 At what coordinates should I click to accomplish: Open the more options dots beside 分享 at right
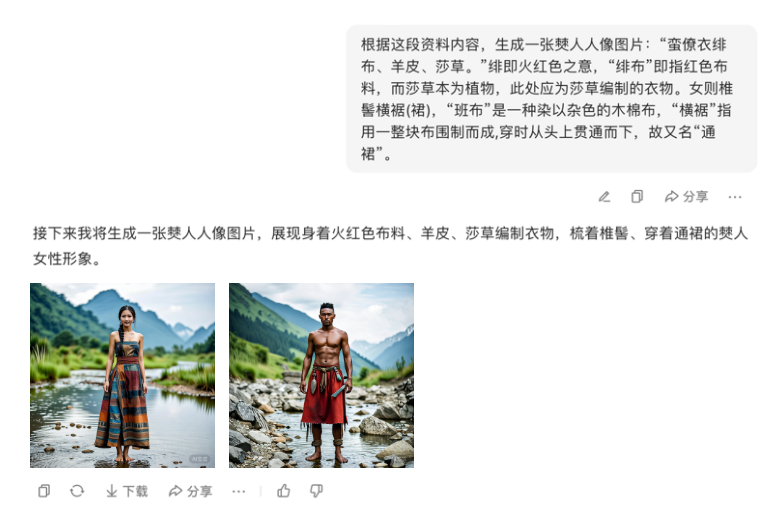tap(735, 197)
